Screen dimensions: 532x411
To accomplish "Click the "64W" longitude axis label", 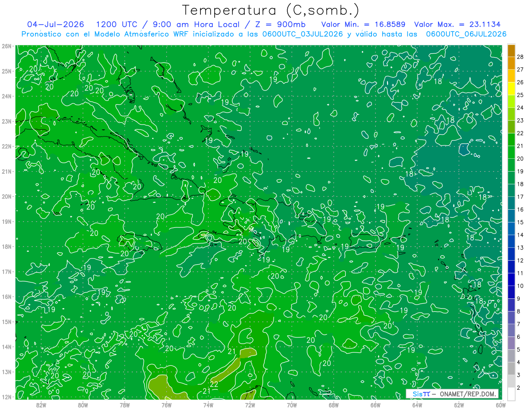I will [x=417, y=405].
